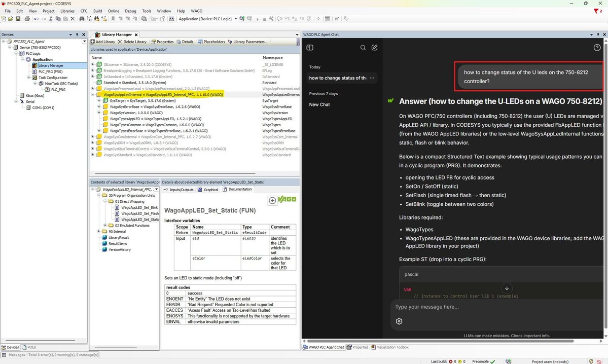Expand the 02 Emulated Functions folder
Viewport: 608px width, 364px height.
(x=105, y=225)
